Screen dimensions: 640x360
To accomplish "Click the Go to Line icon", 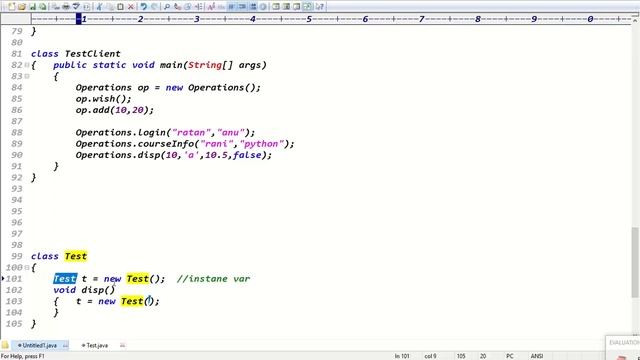I will coord(198,7).
